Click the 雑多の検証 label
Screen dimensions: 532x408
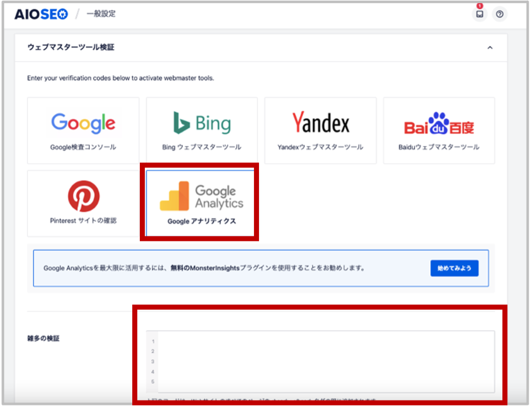tap(43, 339)
